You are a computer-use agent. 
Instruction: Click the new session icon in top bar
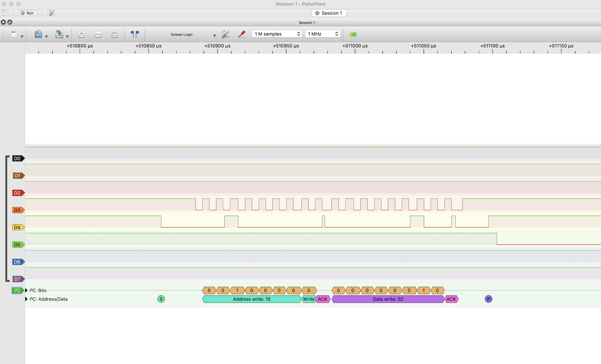click(5, 13)
